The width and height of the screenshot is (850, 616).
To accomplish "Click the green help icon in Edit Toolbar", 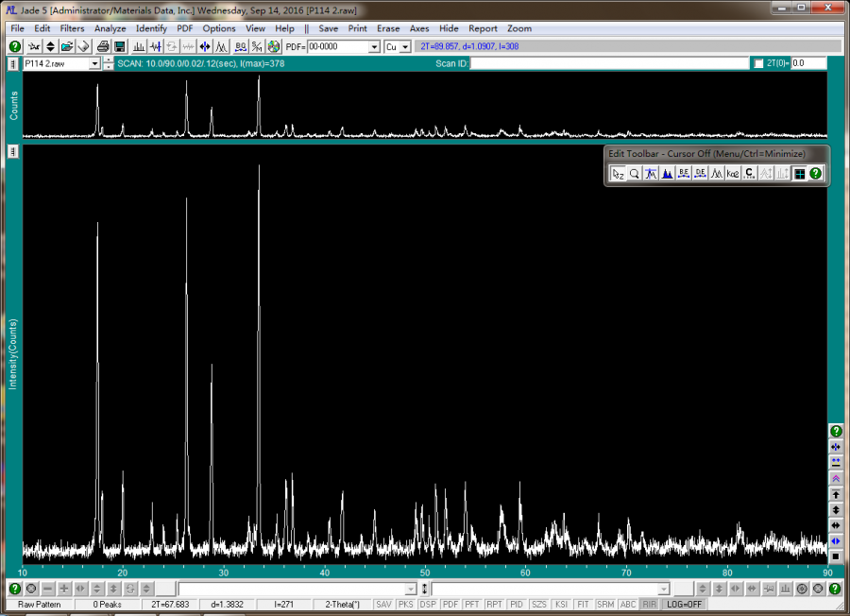I will pyautogui.click(x=816, y=173).
